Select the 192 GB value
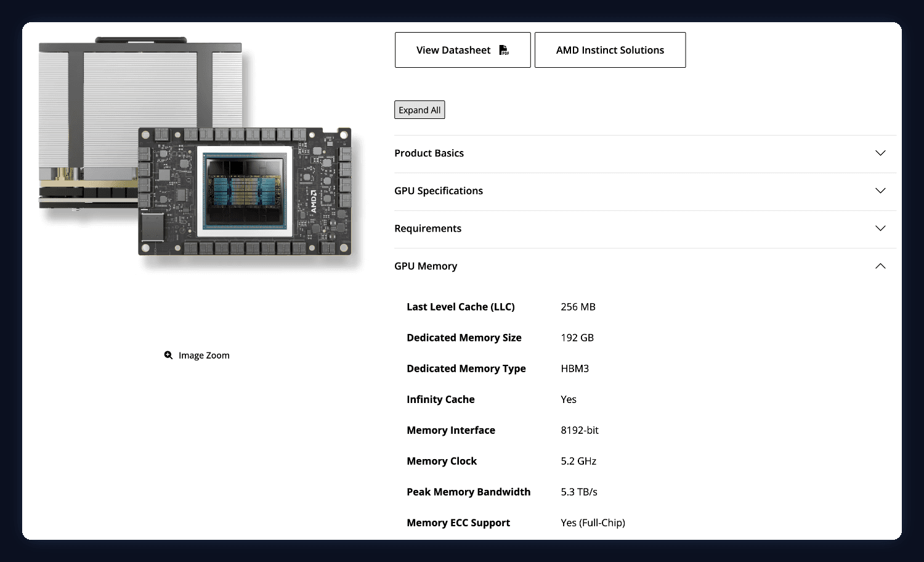This screenshot has height=562, width=924. pyautogui.click(x=577, y=337)
